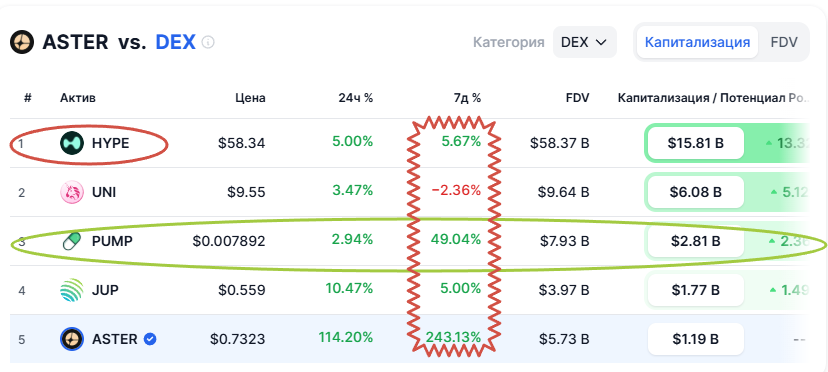Click the ASTER logo icon in the heading

tap(22, 42)
